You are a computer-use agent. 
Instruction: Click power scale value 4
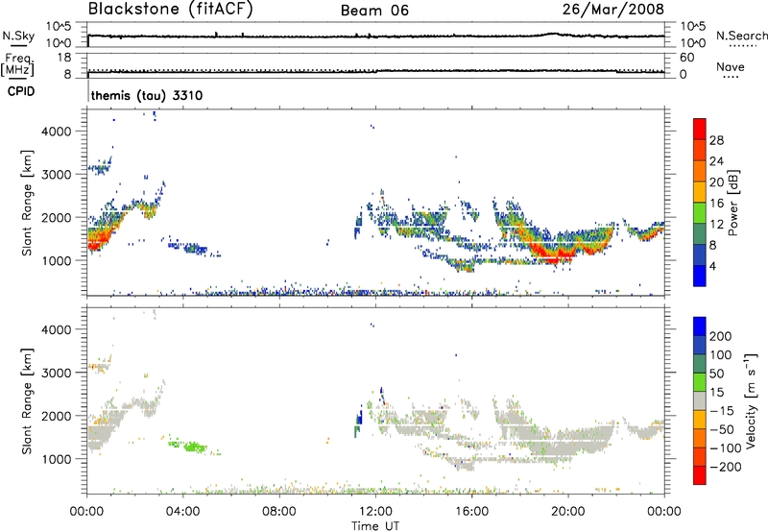tap(712, 266)
